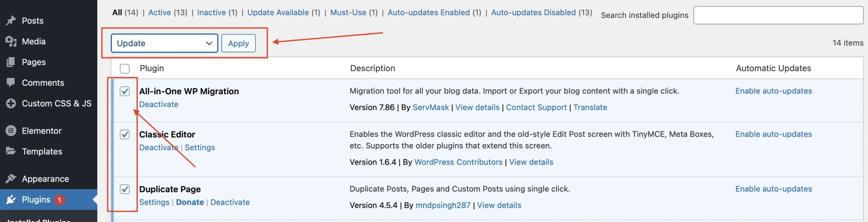
Task: Deactivate All-in-One WP Migration
Action: coord(159,104)
